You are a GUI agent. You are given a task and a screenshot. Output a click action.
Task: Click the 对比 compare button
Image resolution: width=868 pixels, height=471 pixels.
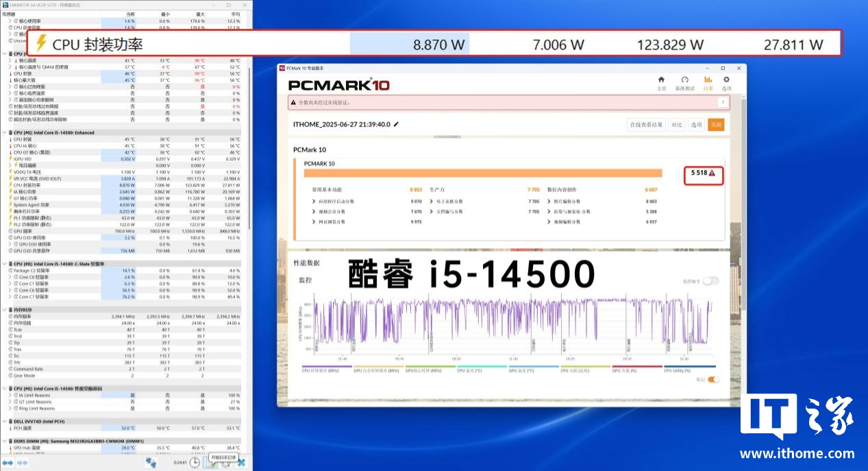[677, 125]
